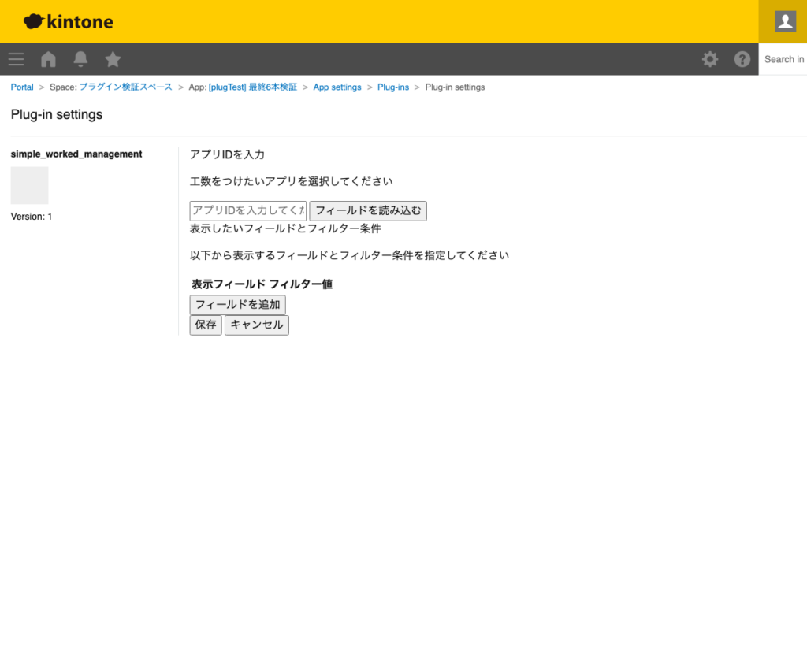Open the Portal breadcrumb link
The width and height of the screenshot is (807, 672).
click(x=21, y=87)
